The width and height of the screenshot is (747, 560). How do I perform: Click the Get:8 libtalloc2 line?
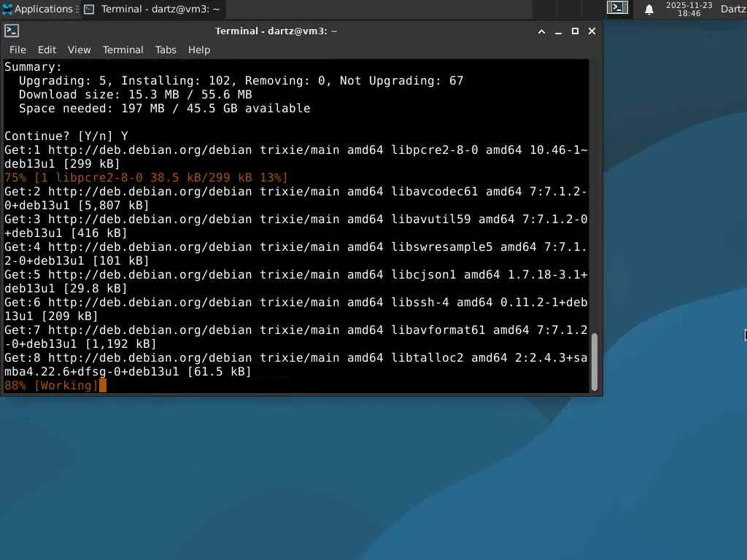pos(296,365)
